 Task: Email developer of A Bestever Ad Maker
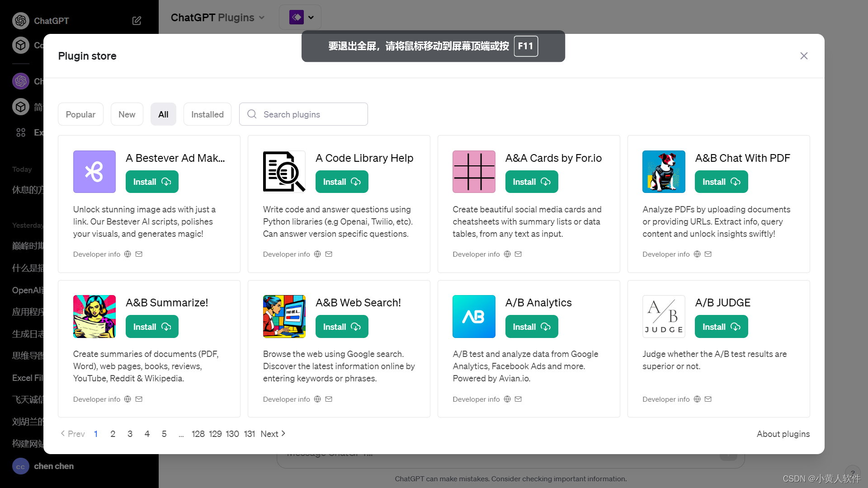pyautogui.click(x=139, y=254)
